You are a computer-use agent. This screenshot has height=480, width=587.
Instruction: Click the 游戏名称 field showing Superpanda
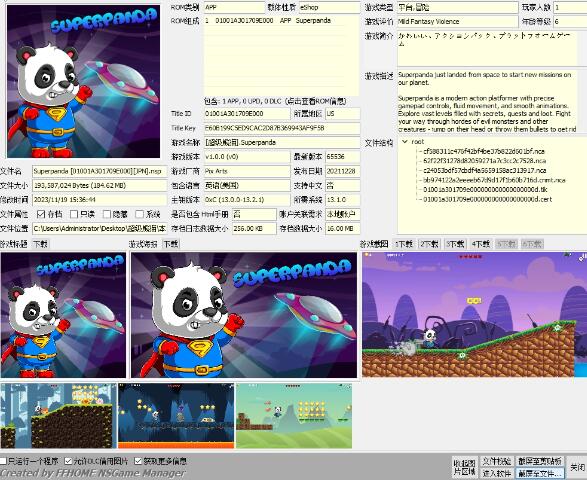click(x=282, y=142)
